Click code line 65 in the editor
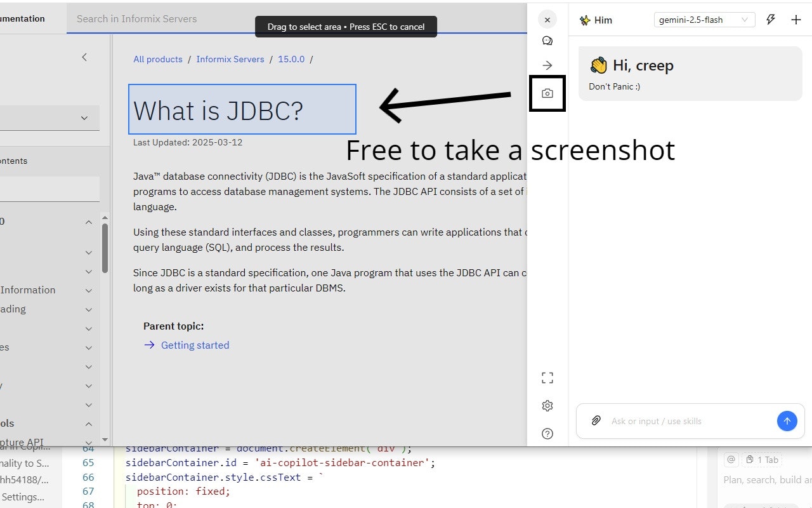The width and height of the screenshot is (812, 508). [280, 462]
